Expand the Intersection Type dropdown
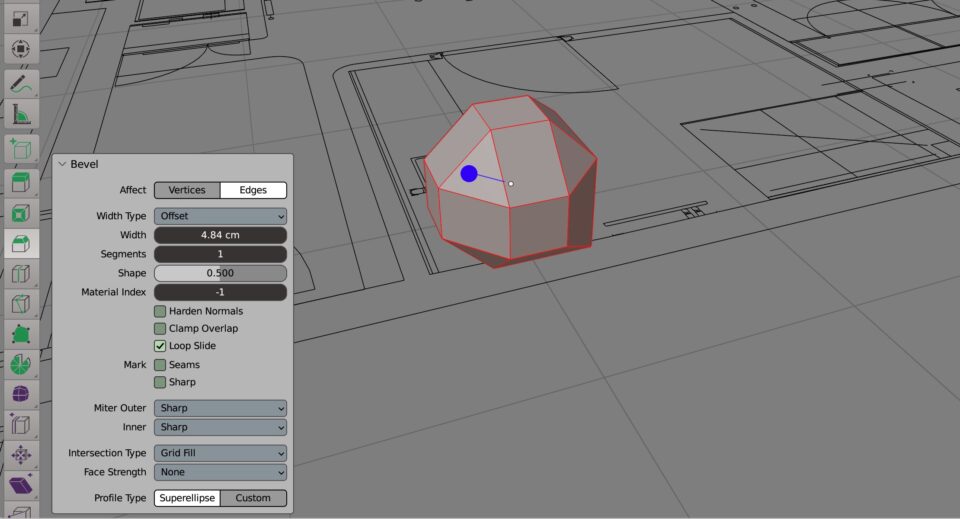 pos(220,453)
